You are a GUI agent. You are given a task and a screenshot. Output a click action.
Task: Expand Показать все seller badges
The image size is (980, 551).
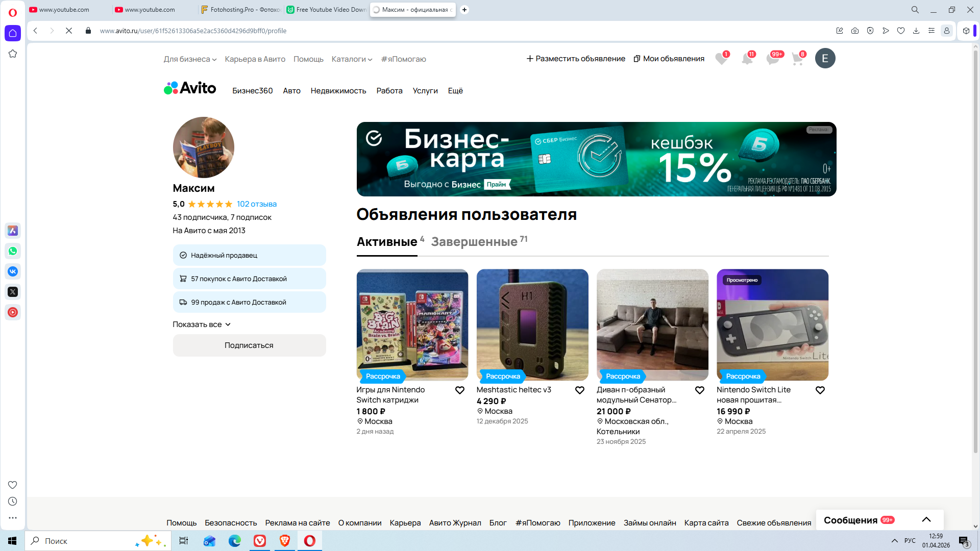tap(202, 324)
